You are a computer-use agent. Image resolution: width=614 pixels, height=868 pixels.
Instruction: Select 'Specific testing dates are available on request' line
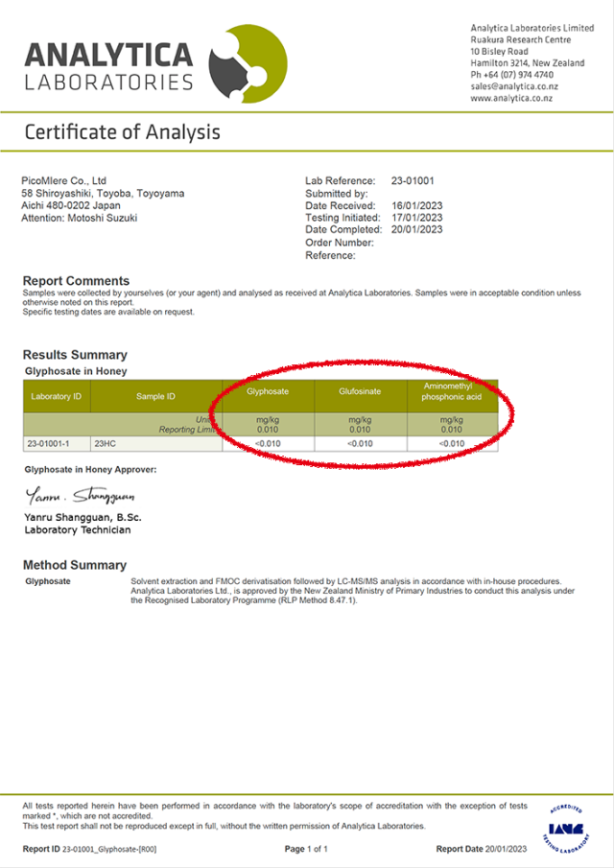pos(108,313)
